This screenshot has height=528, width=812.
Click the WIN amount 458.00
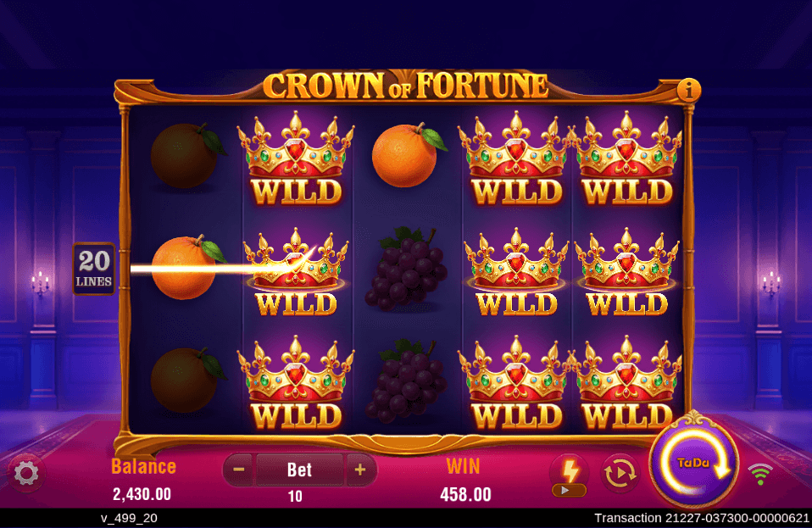pyautogui.click(x=465, y=494)
